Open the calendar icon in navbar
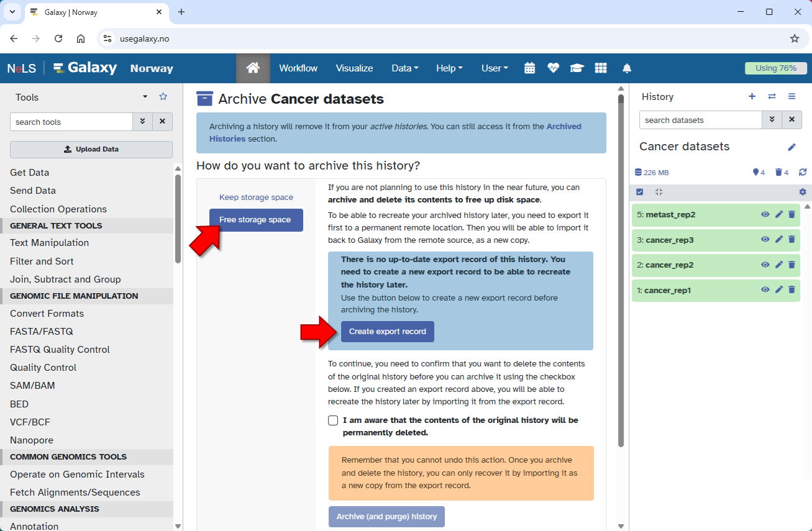 pyautogui.click(x=529, y=68)
